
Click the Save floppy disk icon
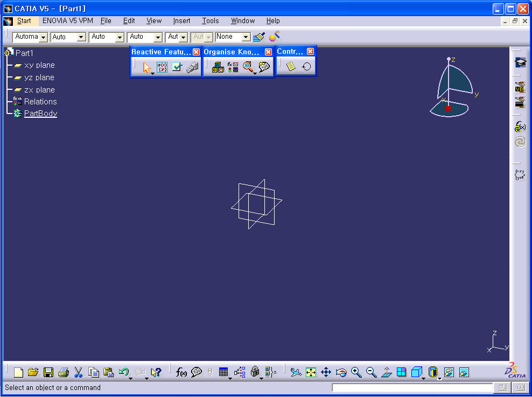click(x=48, y=372)
